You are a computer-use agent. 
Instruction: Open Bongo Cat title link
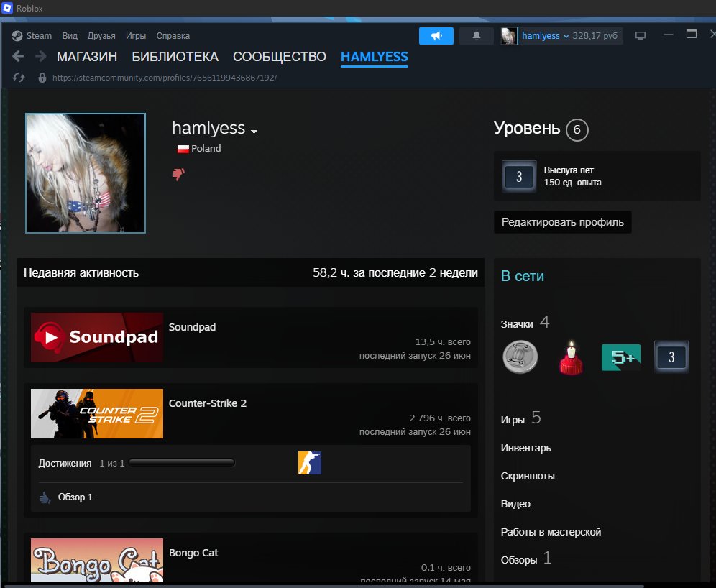tap(193, 553)
